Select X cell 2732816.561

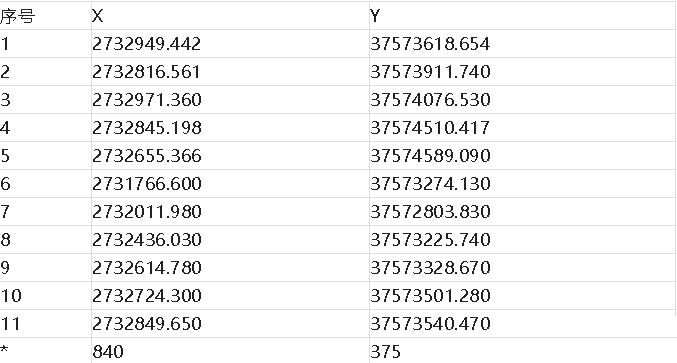point(230,72)
